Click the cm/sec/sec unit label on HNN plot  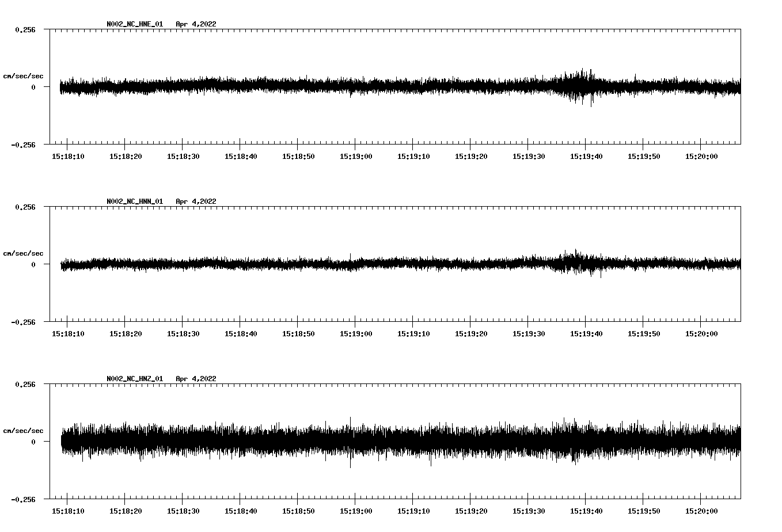pyautogui.click(x=23, y=253)
